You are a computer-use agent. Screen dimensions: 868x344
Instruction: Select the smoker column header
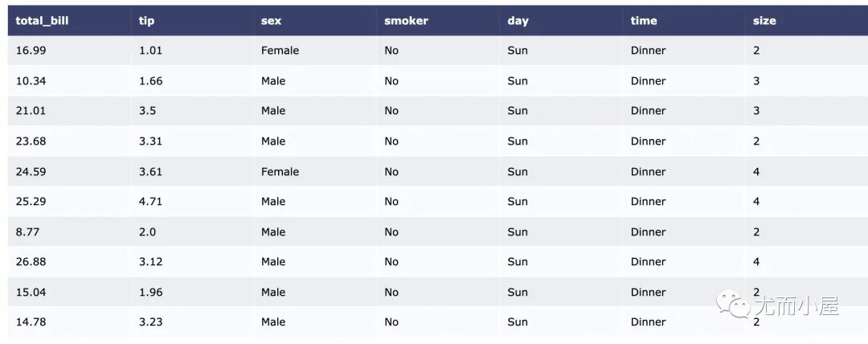[x=407, y=21]
